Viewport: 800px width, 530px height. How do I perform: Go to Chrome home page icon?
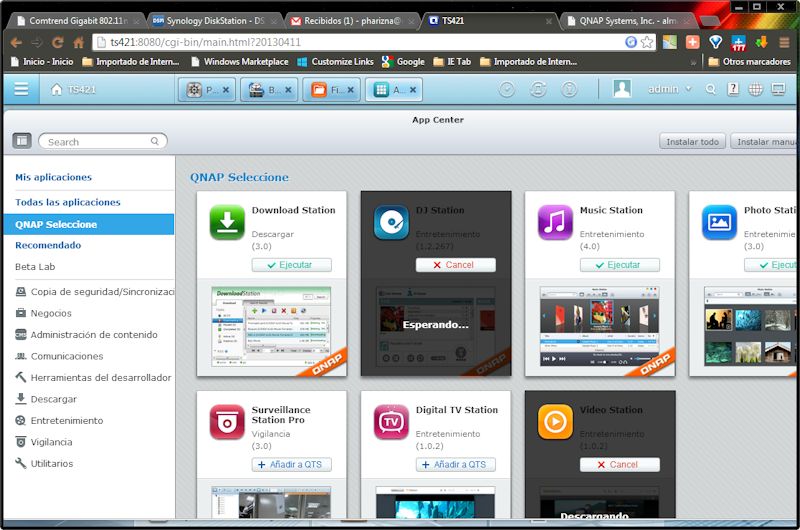tap(79, 42)
